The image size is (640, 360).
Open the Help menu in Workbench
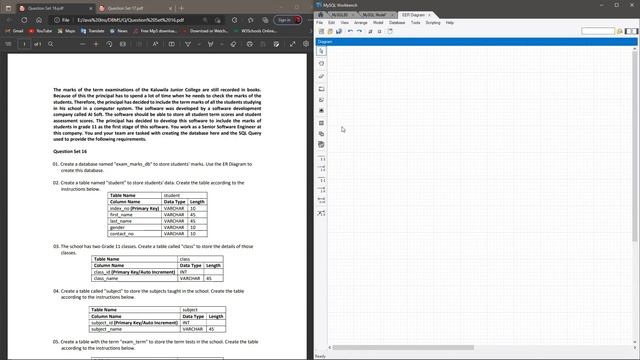[x=449, y=23]
